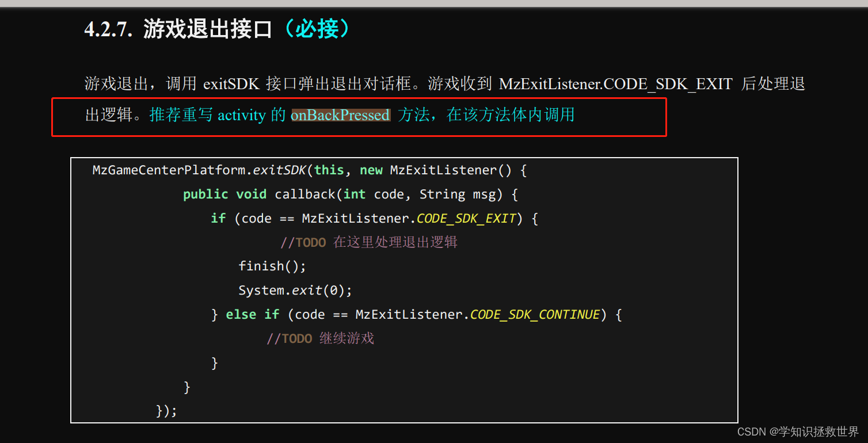Click 'MzGameCenterPlatform.exitSDK' code line
868x443 pixels.
(310, 170)
